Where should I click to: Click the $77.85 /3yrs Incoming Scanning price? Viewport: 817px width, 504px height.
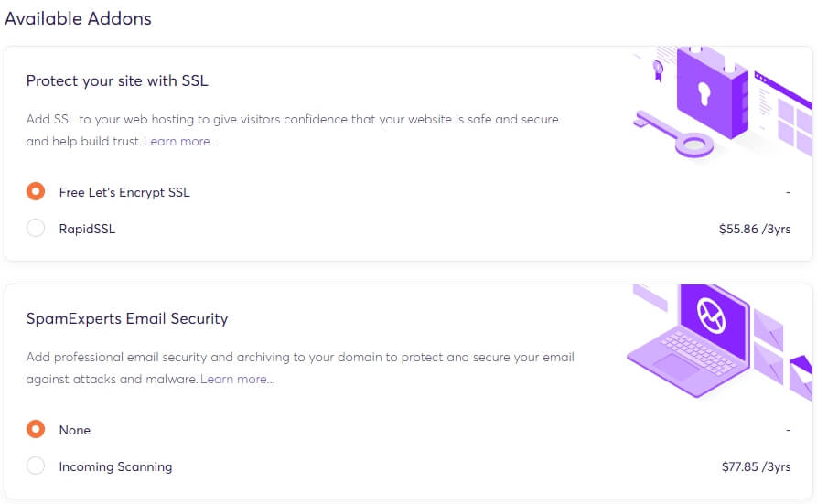[x=755, y=466]
